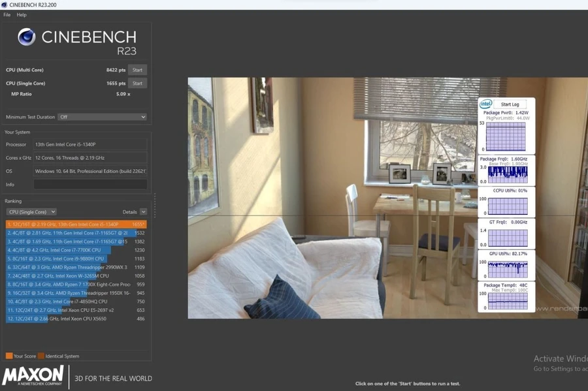The width and height of the screenshot is (588, 391).
Task: Select ranking entry 2 i7-1165G7 at 2.81 GHz
Action: tap(76, 233)
